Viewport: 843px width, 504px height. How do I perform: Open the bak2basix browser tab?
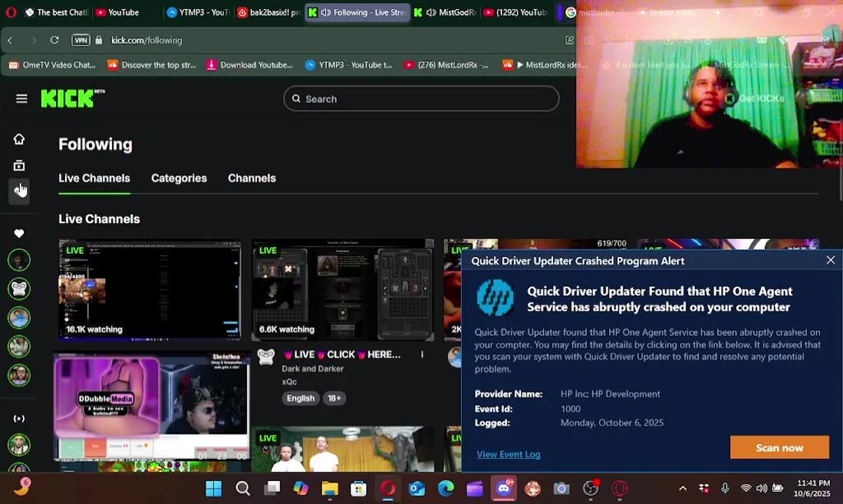pyautogui.click(x=269, y=13)
